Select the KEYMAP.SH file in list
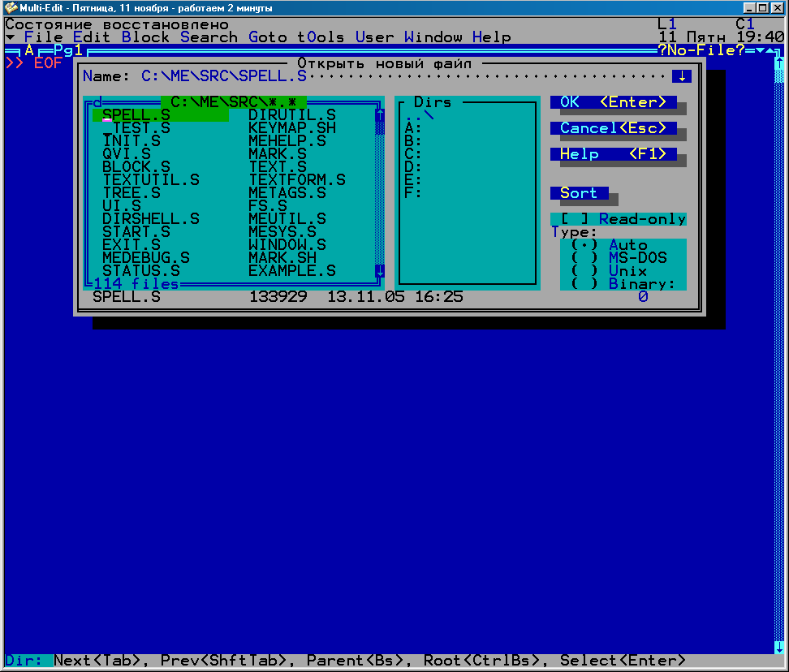Image resolution: width=789 pixels, height=672 pixels. tap(292, 128)
